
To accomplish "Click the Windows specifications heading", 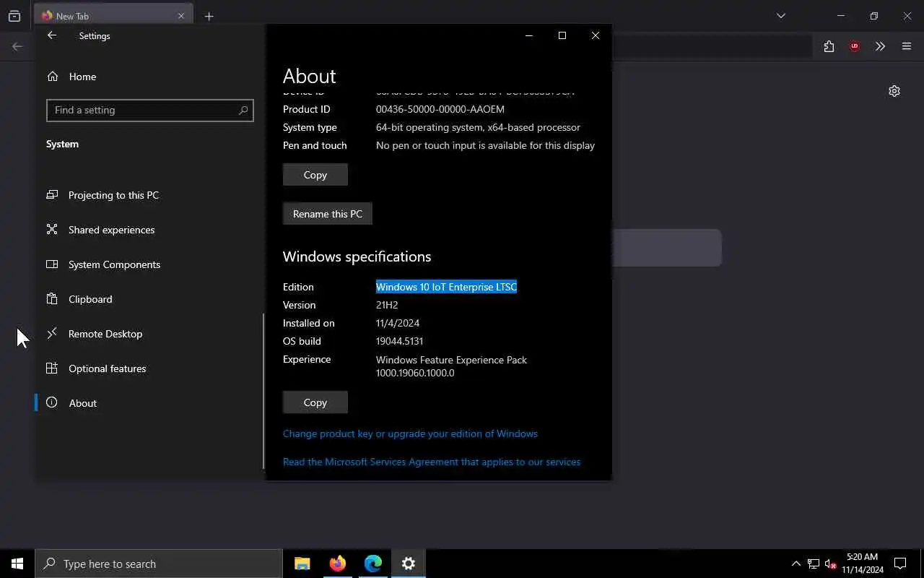I will pos(357,256).
